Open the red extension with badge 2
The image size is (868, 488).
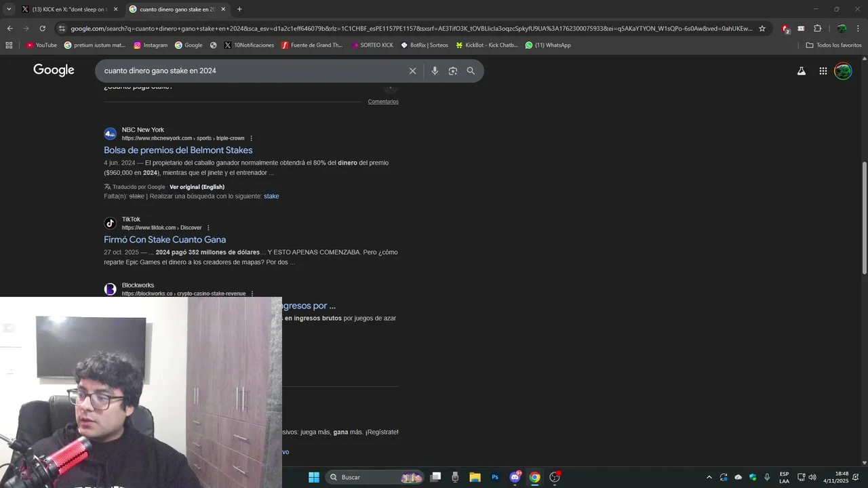(x=785, y=28)
